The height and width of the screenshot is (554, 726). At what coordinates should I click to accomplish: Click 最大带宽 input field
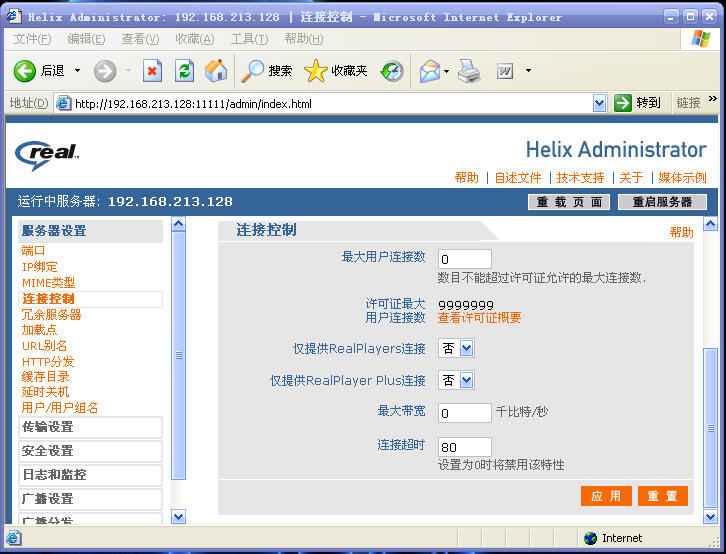click(464, 413)
